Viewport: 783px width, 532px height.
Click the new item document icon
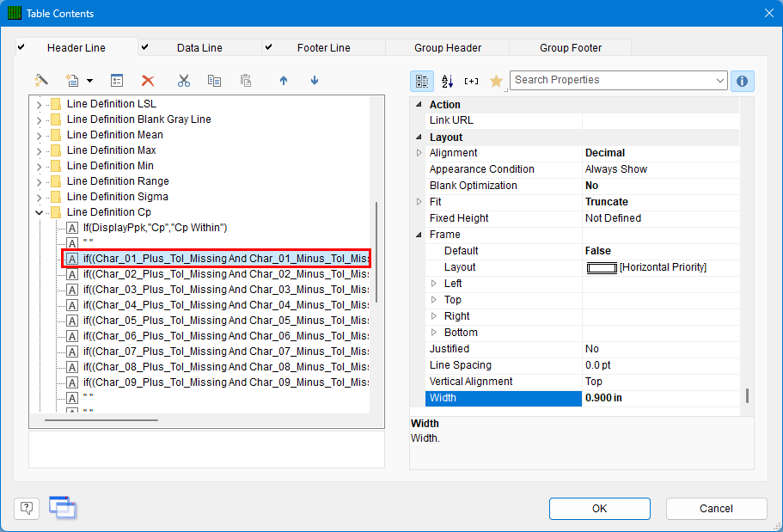pos(72,81)
